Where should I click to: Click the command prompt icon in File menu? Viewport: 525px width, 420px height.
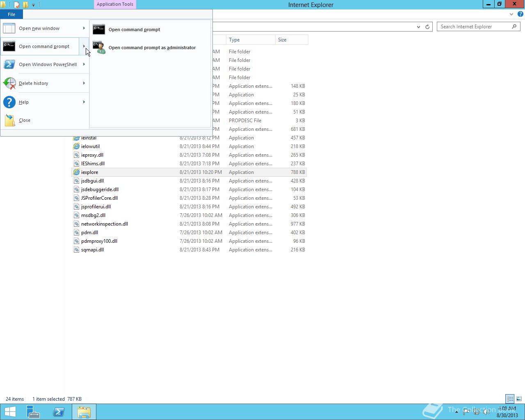[9, 46]
